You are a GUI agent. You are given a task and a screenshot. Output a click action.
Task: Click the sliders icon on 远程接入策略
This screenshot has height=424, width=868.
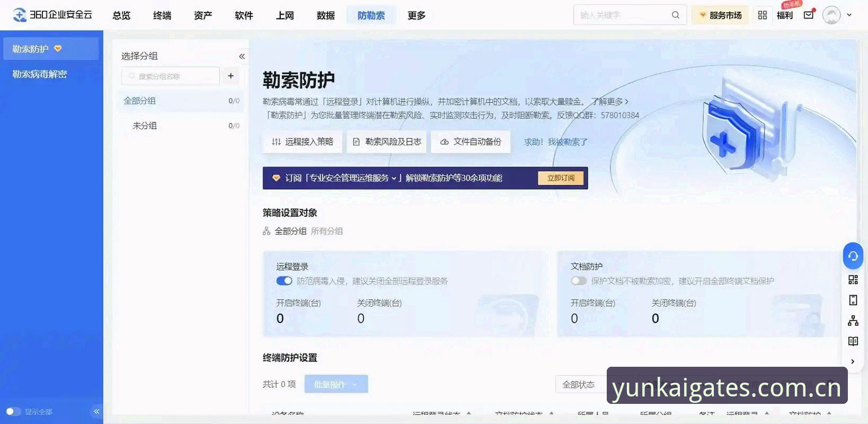[276, 142]
